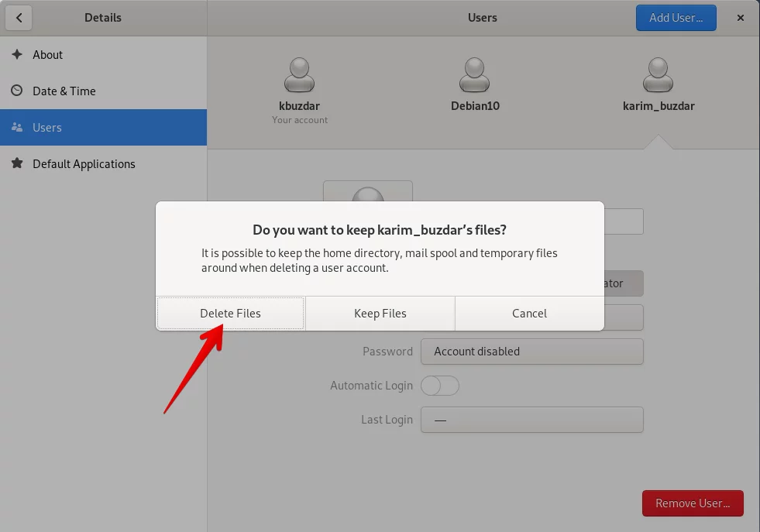This screenshot has width=760, height=532.
Task: Select the kbuzdar user avatar
Action: tap(299, 74)
